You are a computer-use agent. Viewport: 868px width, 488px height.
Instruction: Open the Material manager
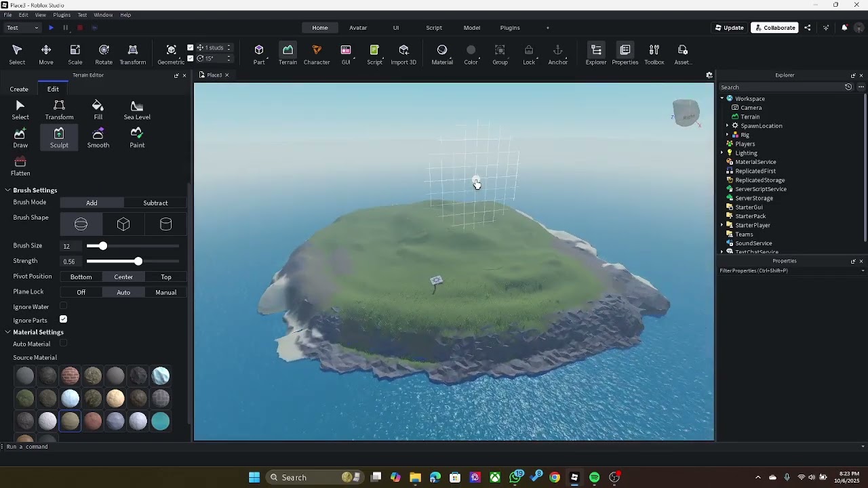[x=442, y=54]
